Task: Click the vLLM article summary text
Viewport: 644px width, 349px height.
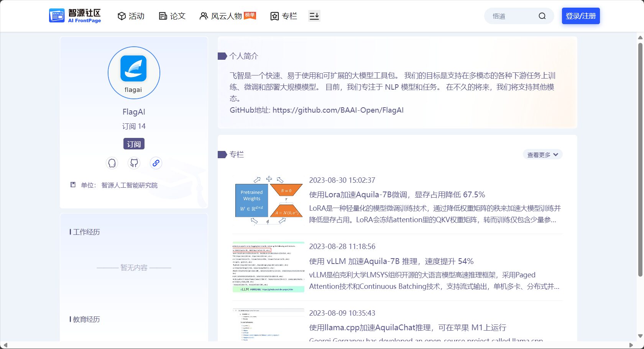Action: coord(434,280)
